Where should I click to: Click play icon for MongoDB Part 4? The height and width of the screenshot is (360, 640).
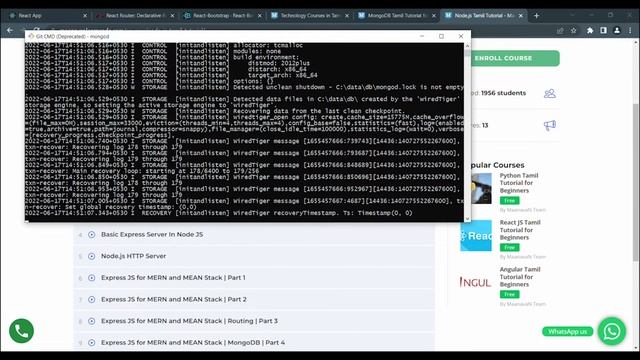[91, 343]
